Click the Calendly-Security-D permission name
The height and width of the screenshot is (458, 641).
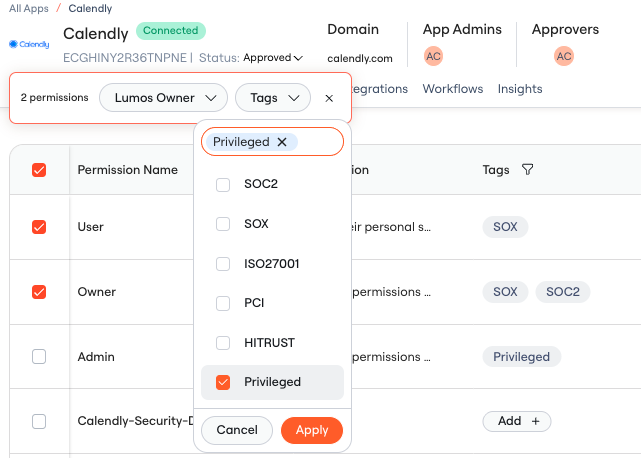pyautogui.click(x=135, y=421)
